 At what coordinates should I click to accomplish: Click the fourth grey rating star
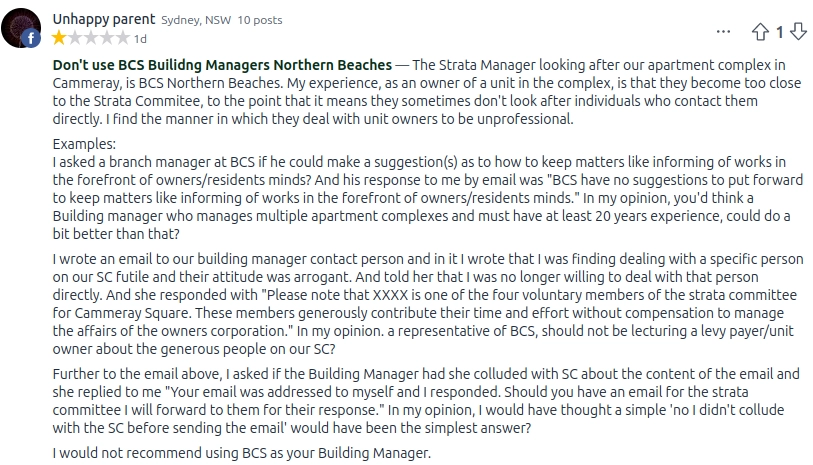click(106, 38)
